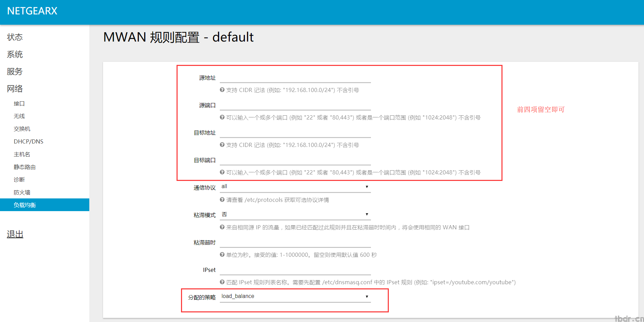
Task: Click help icon under 源端口 field
Action: [222, 117]
